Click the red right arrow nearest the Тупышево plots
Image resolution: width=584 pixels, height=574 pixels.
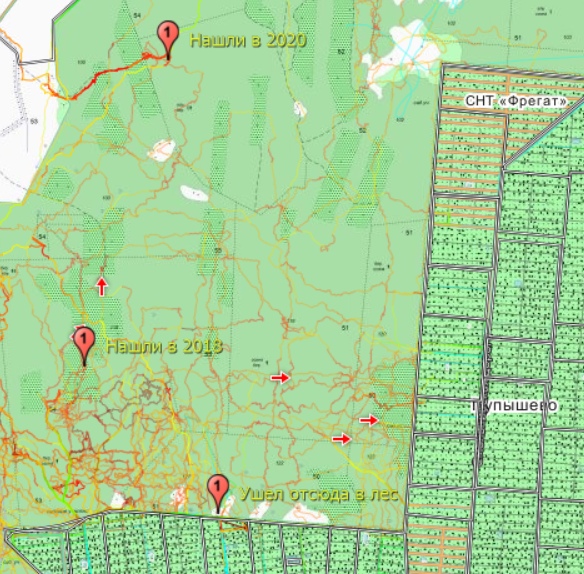369,420
